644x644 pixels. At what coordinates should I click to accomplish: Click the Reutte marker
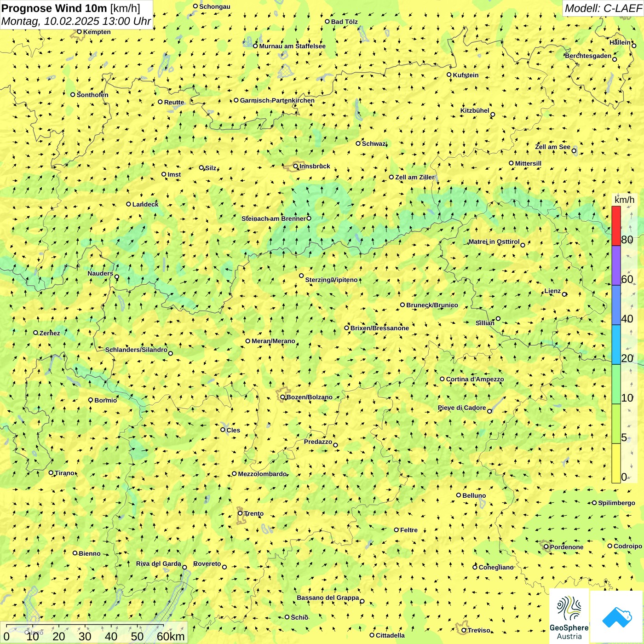(x=160, y=102)
